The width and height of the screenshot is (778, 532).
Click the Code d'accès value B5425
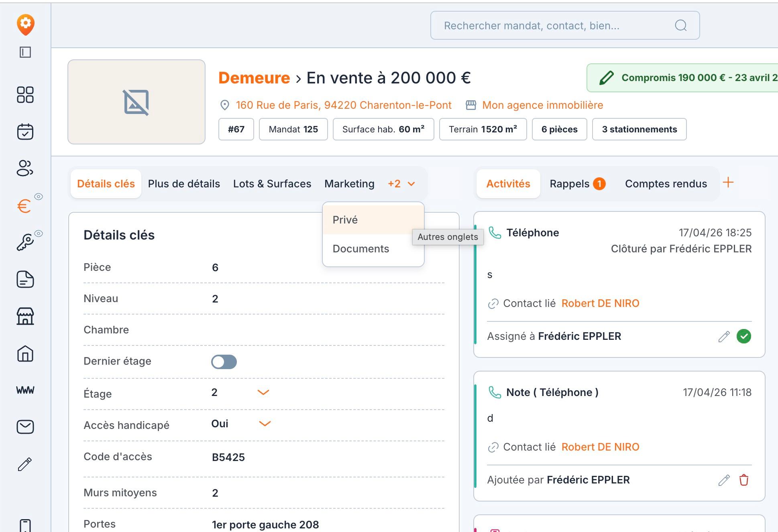[x=228, y=457]
